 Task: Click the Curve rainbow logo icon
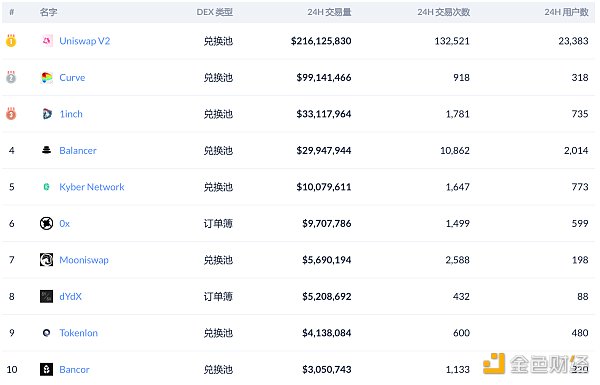[x=47, y=77]
